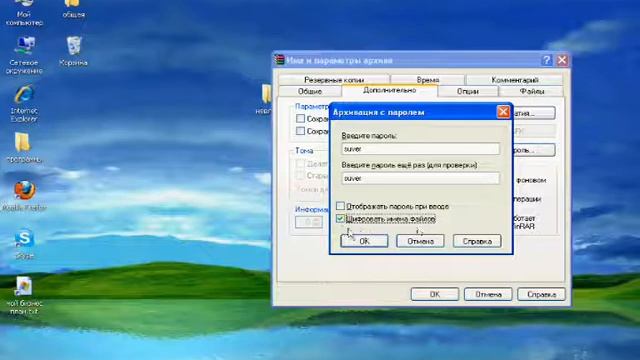Viewport: 640px width, 360px height.
Task: Click the WinRAR icon in archive dialog title bar
Action: pos(280,60)
